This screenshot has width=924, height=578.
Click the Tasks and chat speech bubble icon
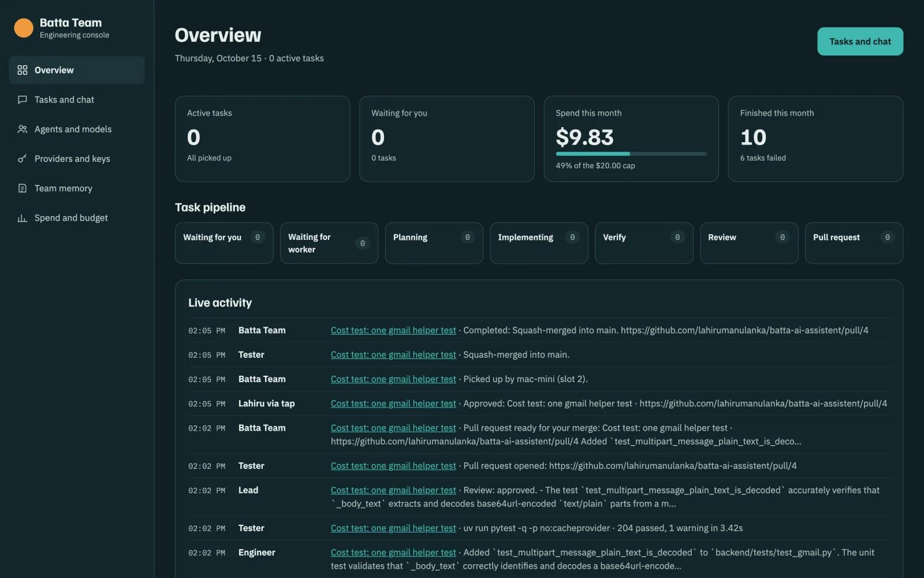pyautogui.click(x=23, y=99)
